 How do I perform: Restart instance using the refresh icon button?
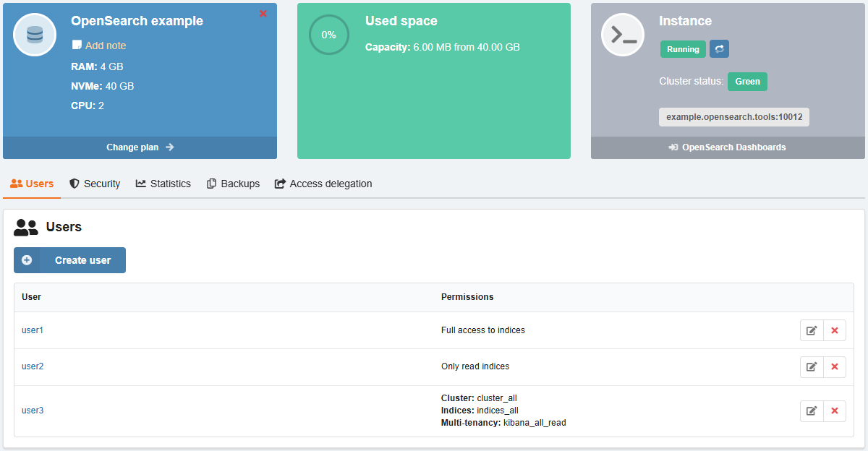(x=719, y=49)
